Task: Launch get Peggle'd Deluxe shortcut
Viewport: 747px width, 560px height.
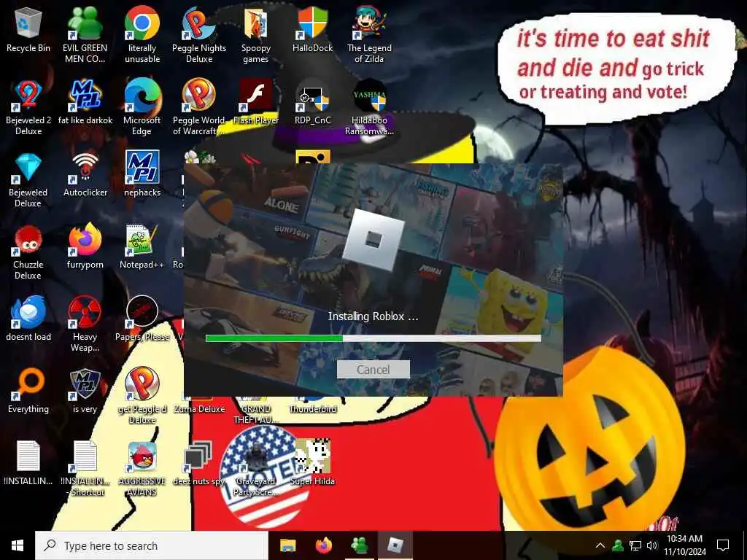Action: click(142, 395)
